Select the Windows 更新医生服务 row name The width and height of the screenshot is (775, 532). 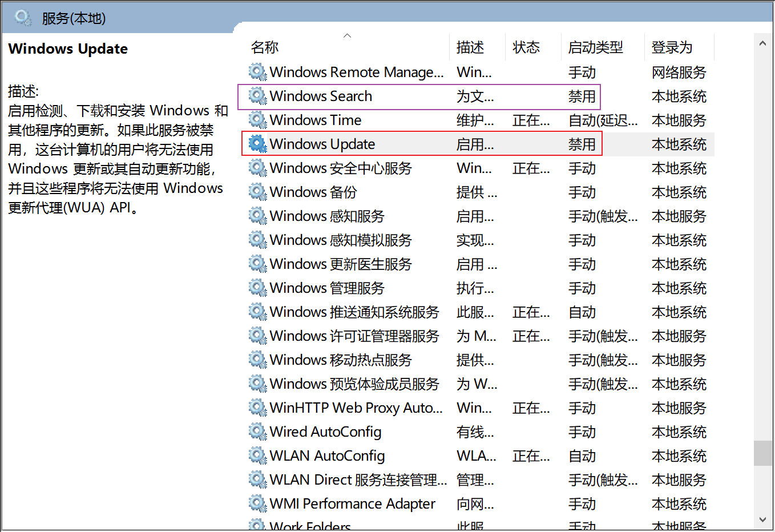point(341,264)
